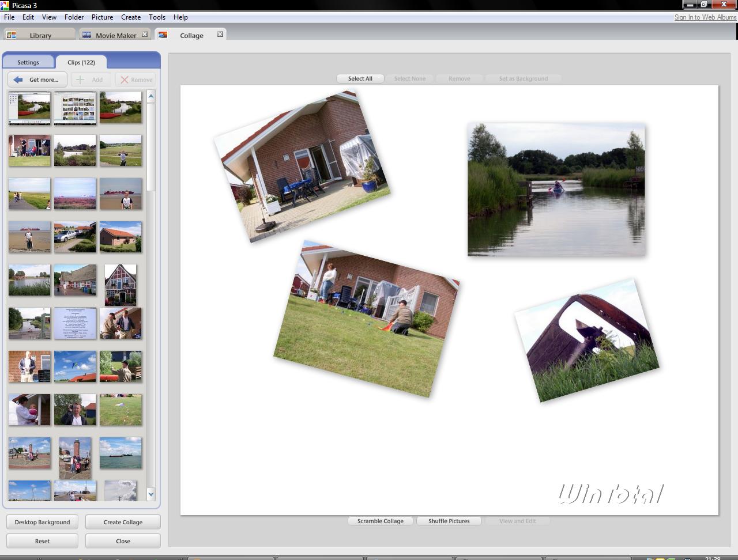Click the Select All button

click(360, 78)
